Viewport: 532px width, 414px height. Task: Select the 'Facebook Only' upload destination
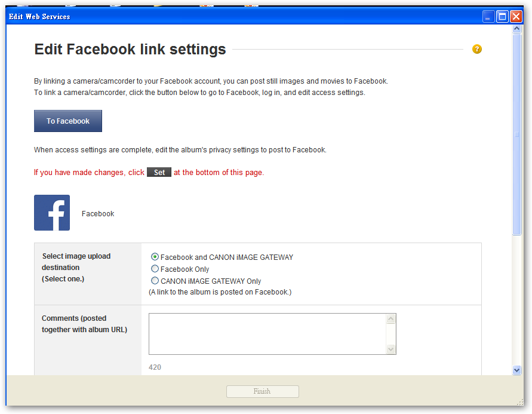pyautogui.click(x=155, y=269)
